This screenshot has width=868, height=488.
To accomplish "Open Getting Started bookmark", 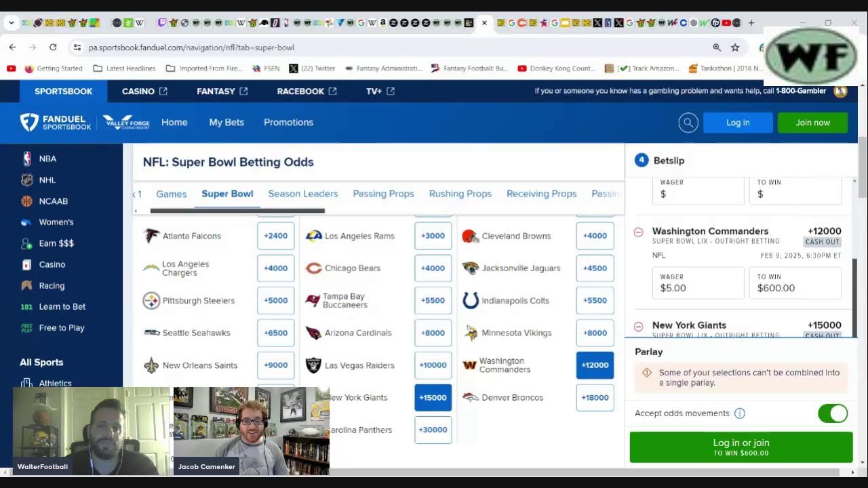I will coord(54,68).
